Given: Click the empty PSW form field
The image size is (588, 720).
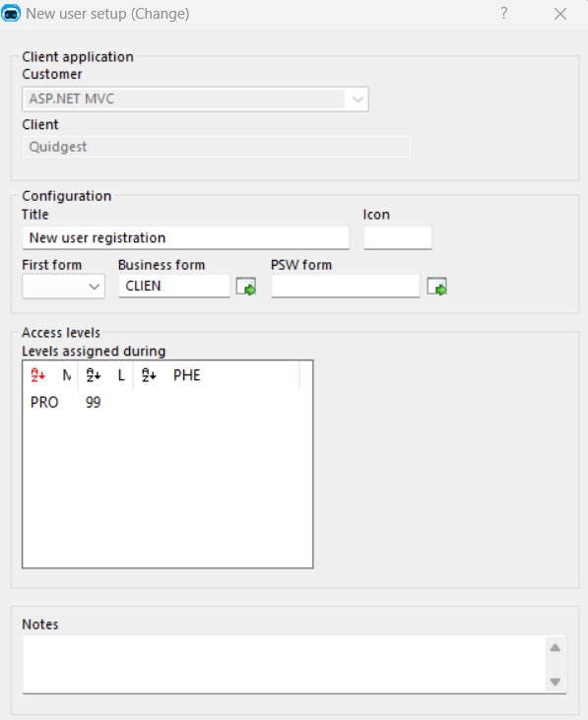Looking at the screenshot, I should click(x=345, y=286).
